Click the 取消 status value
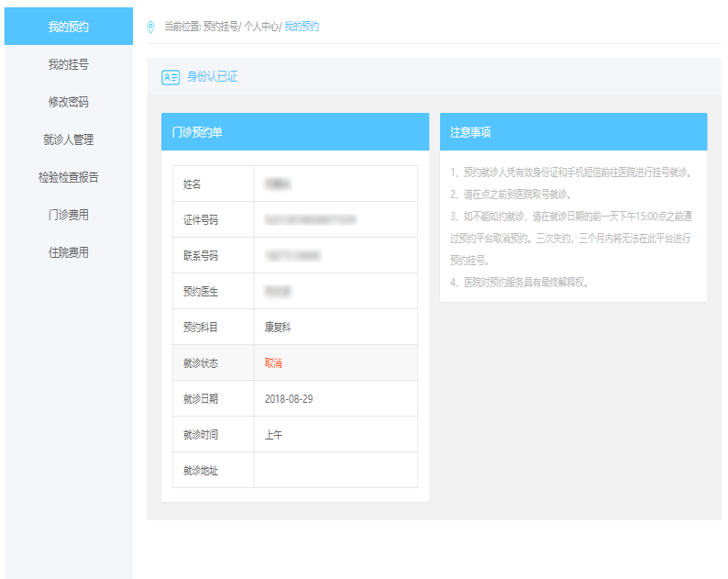This screenshot has height=579, width=728. (273, 363)
